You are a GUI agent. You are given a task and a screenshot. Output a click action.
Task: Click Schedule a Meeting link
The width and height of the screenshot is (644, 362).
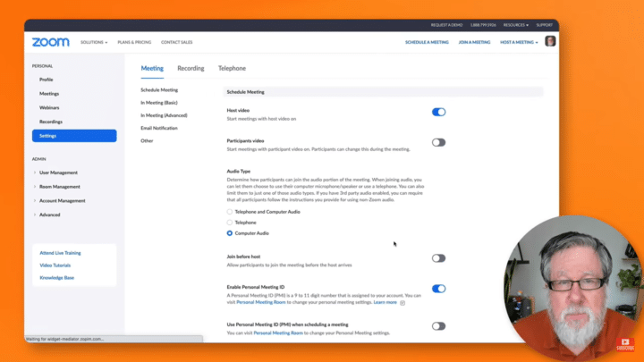coord(427,42)
